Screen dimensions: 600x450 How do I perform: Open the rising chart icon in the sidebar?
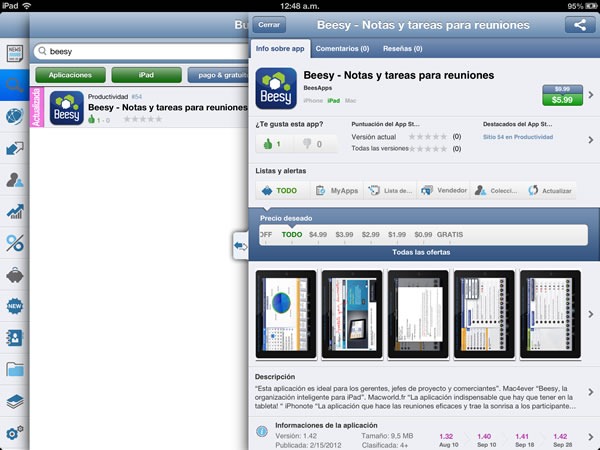coord(15,211)
